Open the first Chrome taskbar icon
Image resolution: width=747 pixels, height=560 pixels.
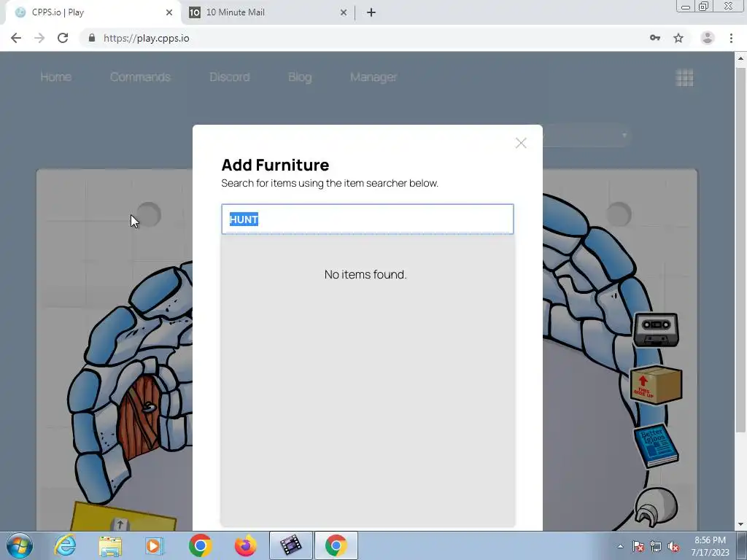(x=200, y=545)
